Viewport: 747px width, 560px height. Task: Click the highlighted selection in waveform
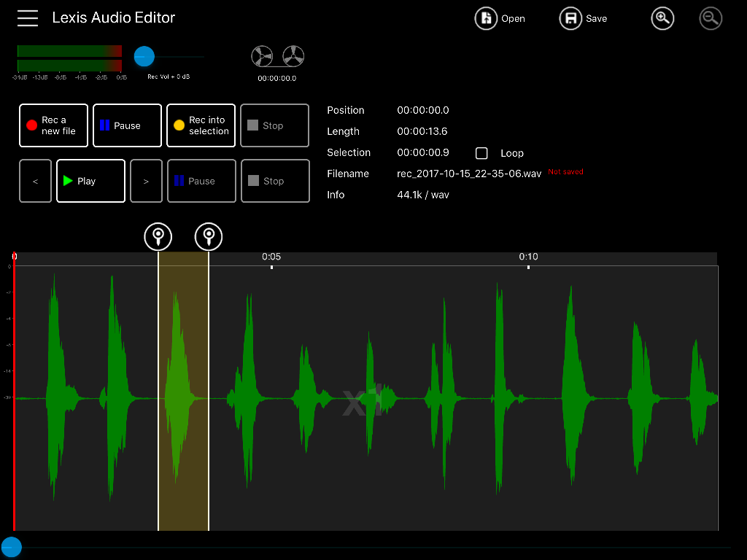pos(183,392)
